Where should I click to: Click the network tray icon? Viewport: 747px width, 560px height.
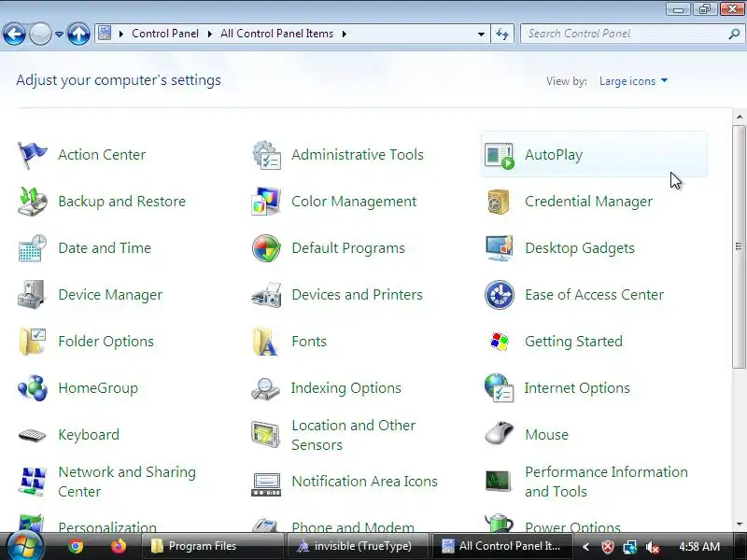coord(630,547)
